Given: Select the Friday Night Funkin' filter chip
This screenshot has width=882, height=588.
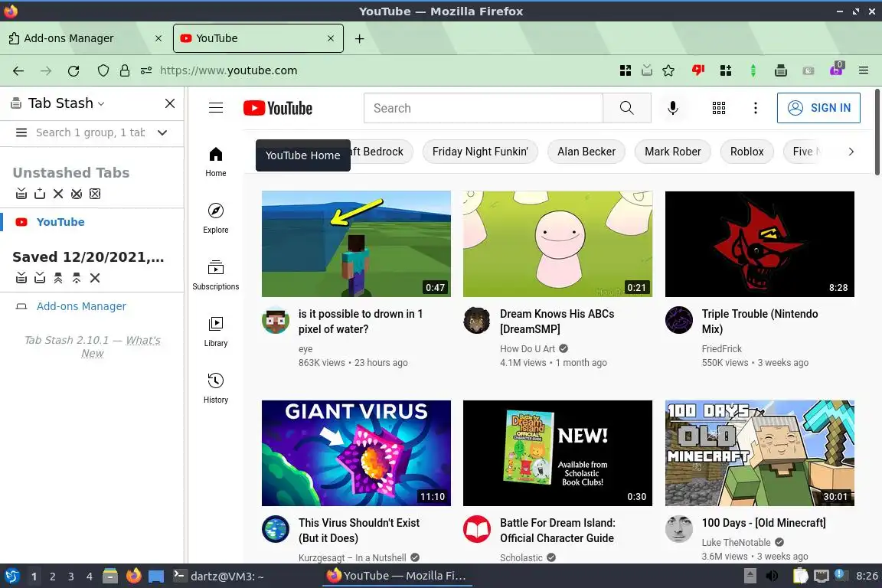Looking at the screenshot, I should pos(480,152).
